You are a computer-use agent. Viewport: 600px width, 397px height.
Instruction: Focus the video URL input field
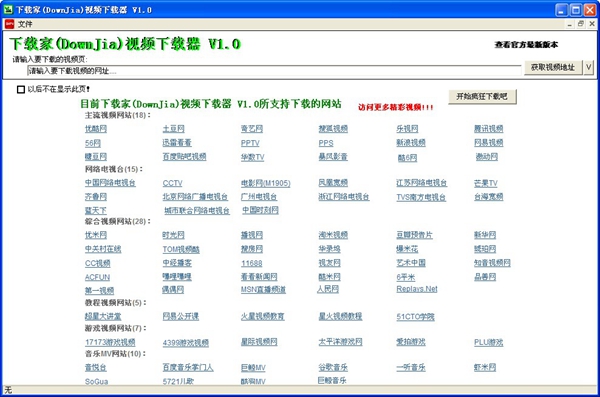pyautogui.click(x=274, y=71)
